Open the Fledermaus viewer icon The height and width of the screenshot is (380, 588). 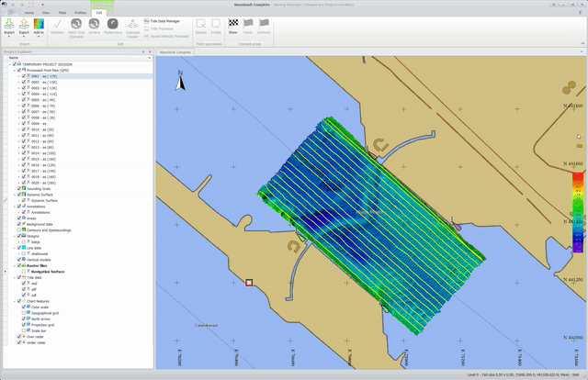coord(112,24)
